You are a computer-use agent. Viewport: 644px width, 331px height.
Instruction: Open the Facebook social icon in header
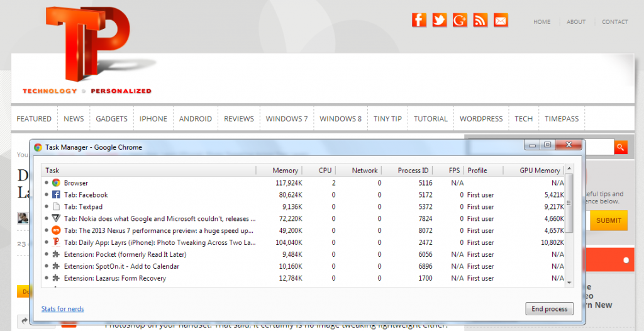[419, 20]
